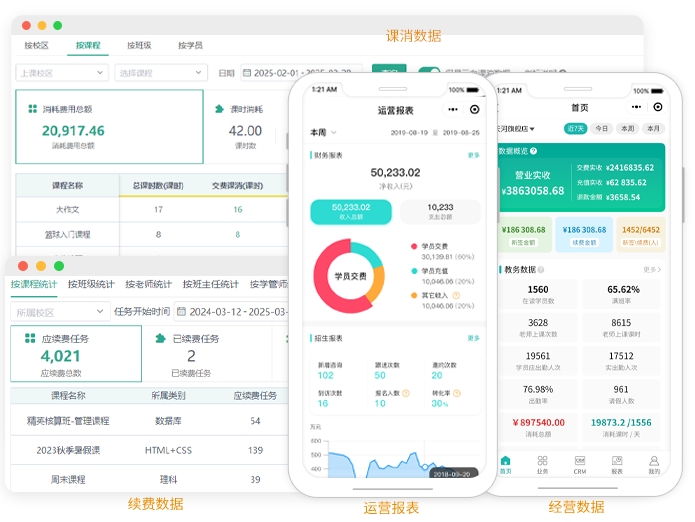695x522 pixels.
Task: Open the 选择课程 dropdown
Action: click(161, 73)
